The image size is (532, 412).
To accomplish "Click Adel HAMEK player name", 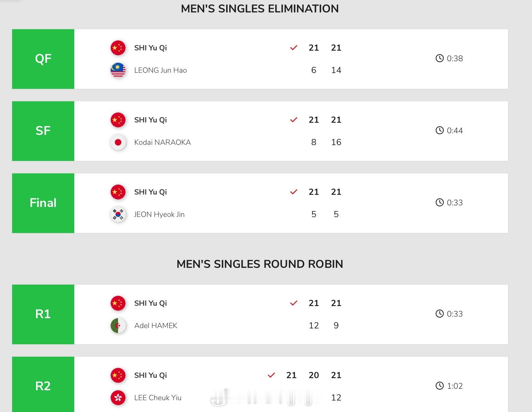I will [x=156, y=326].
